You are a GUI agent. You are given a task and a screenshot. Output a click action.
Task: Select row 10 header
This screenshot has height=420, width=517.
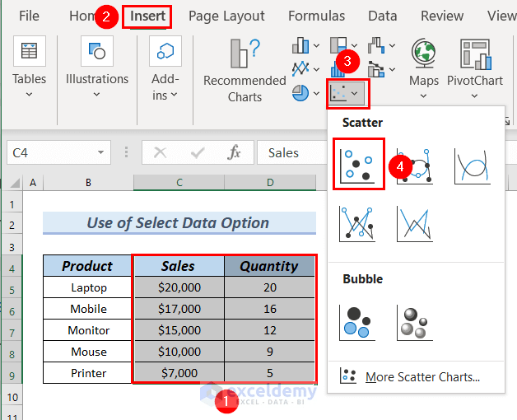tap(12, 397)
